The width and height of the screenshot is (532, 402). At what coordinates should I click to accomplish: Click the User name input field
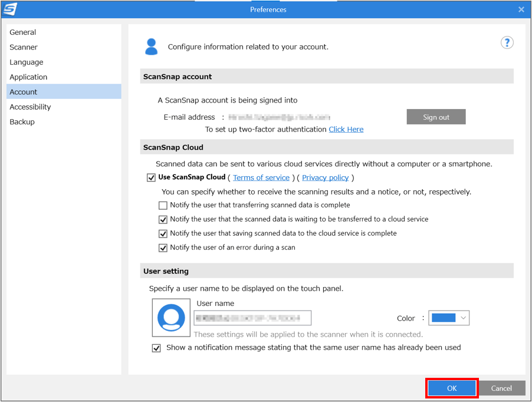[252, 318]
